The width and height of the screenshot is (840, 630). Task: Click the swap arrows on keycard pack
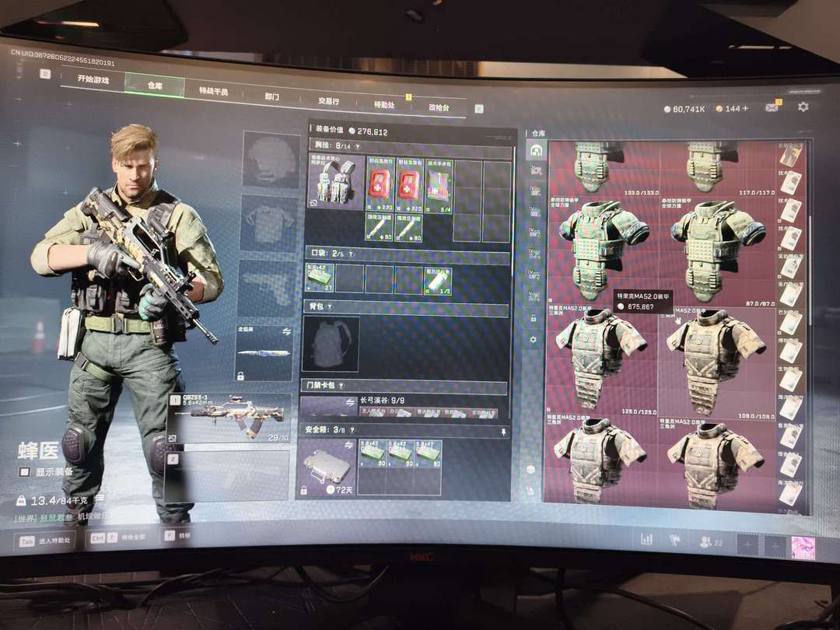coord(350,402)
